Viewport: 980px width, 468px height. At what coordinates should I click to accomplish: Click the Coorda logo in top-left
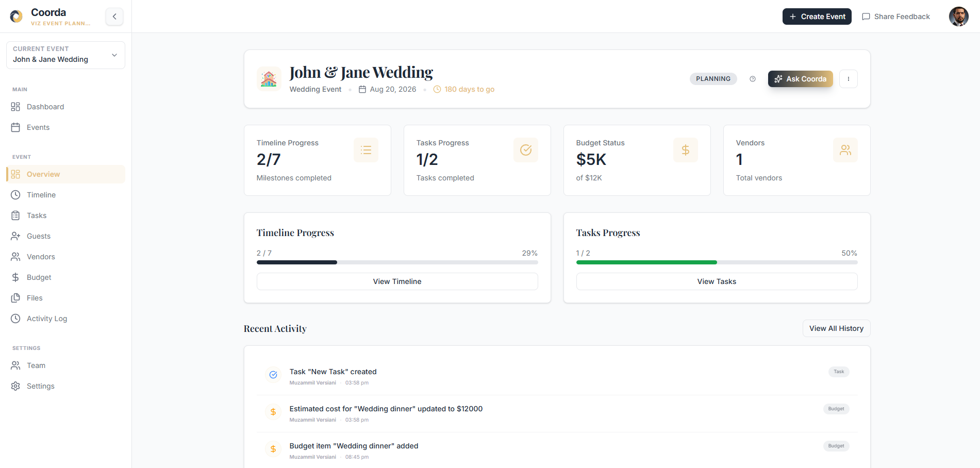point(15,16)
